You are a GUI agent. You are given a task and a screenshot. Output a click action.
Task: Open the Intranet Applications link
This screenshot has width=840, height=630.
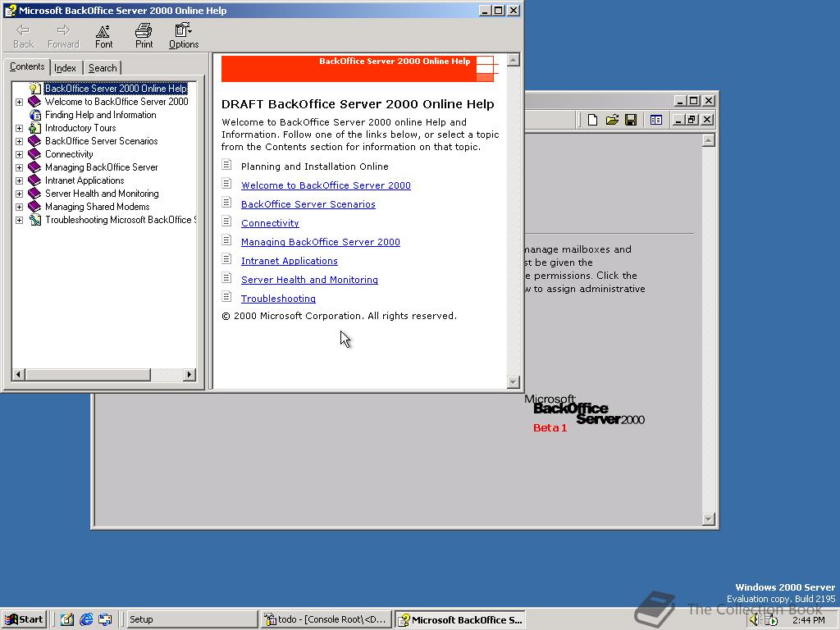[290, 261]
